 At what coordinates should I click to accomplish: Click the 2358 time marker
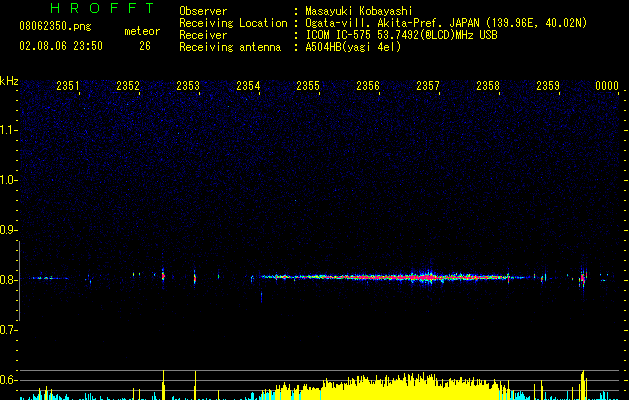[488, 85]
